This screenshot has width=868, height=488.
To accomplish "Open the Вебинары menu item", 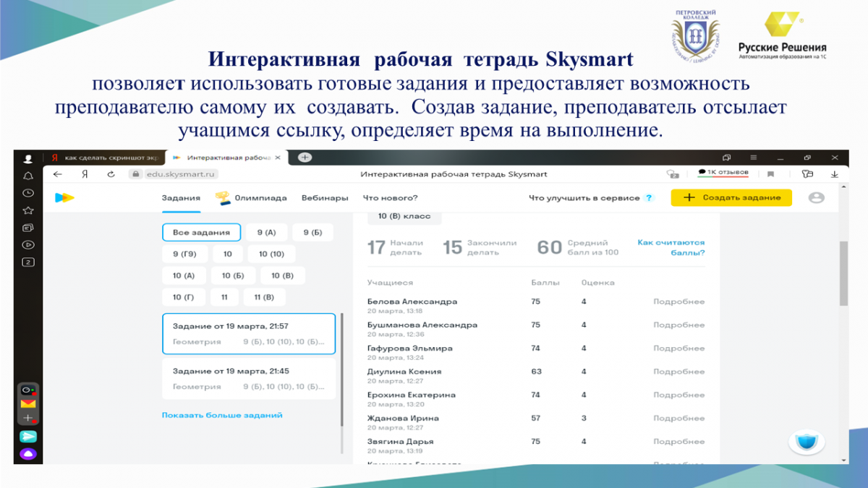I will (325, 198).
